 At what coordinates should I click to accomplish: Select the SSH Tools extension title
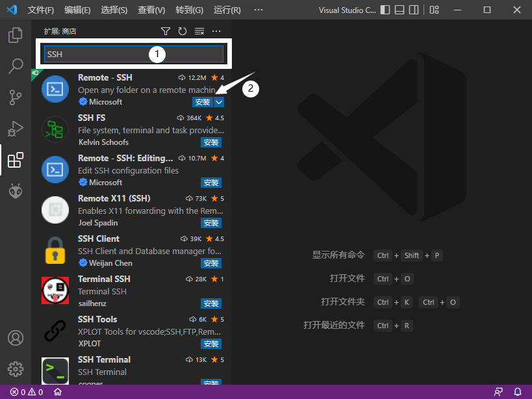click(x=97, y=320)
